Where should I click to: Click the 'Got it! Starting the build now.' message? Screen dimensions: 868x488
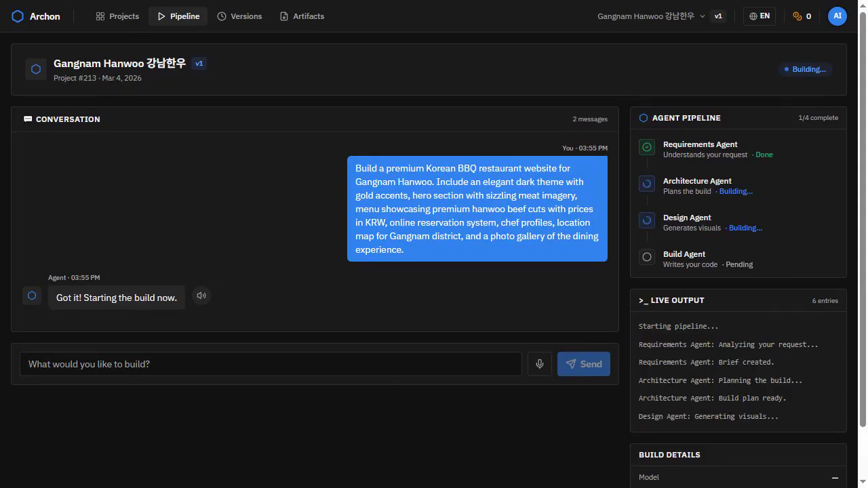tap(117, 298)
